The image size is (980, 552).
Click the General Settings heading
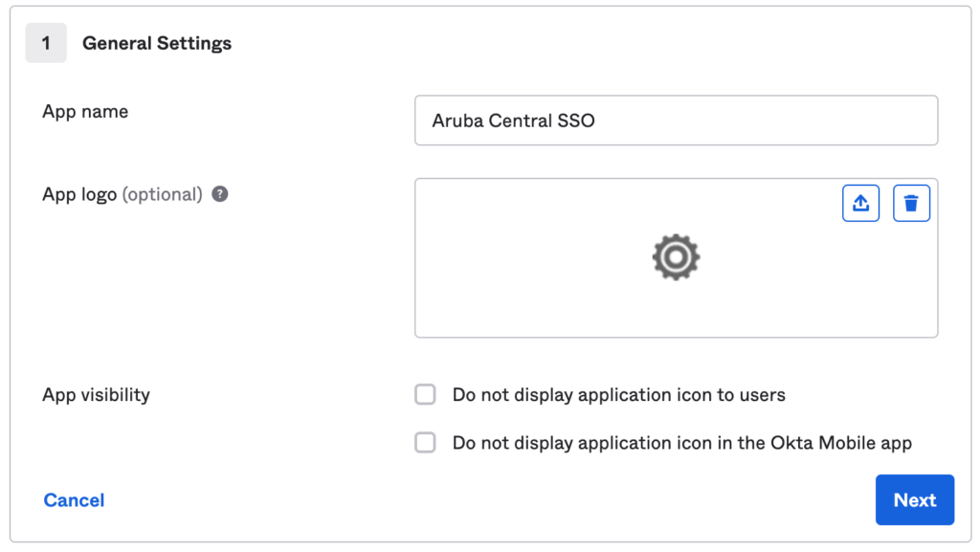(157, 43)
